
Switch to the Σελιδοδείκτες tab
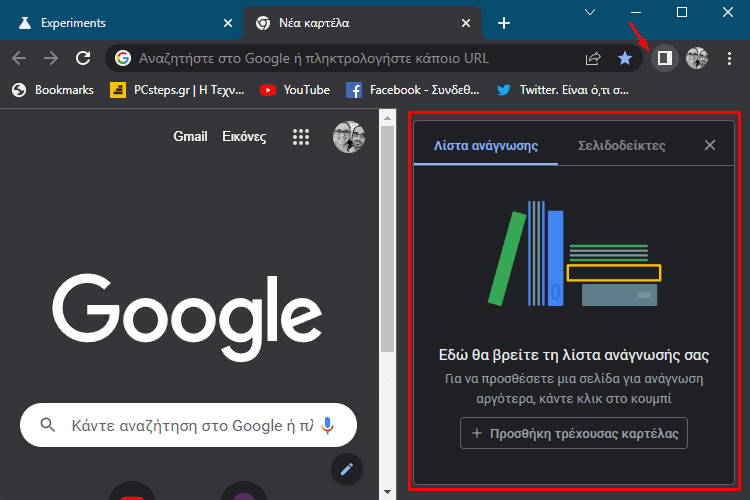point(621,145)
